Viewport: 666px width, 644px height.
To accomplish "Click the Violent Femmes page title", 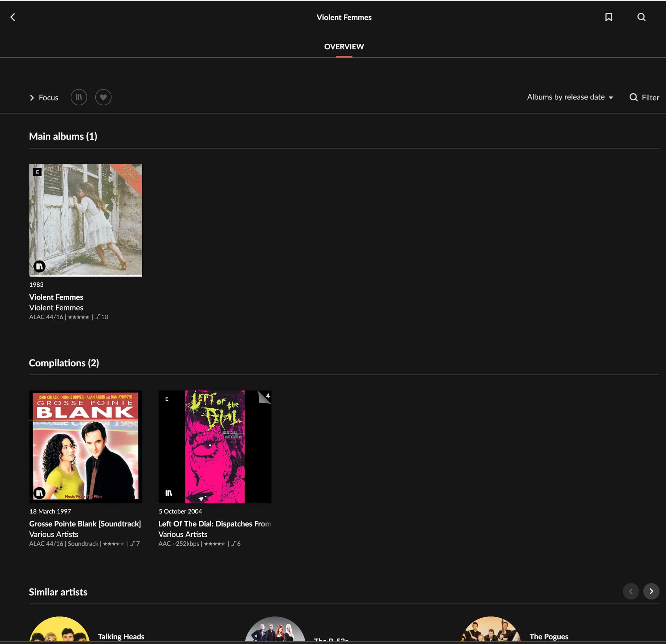I will pyautogui.click(x=344, y=17).
